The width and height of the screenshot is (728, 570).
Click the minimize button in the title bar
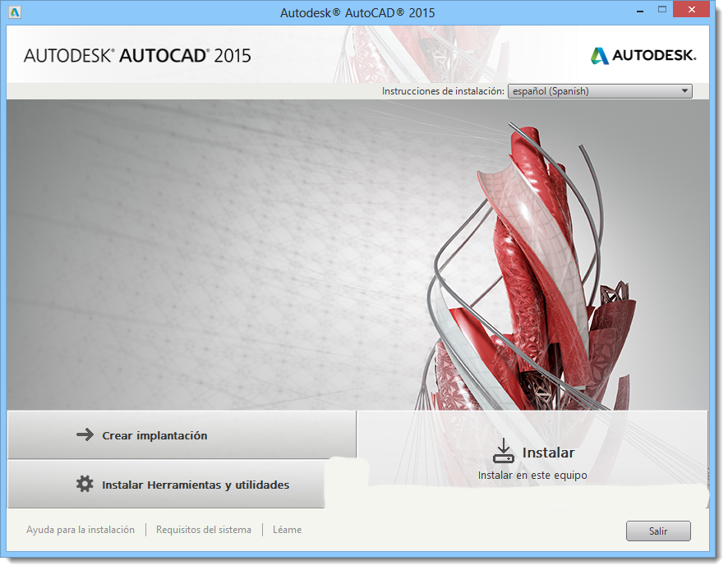click(x=638, y=9)
